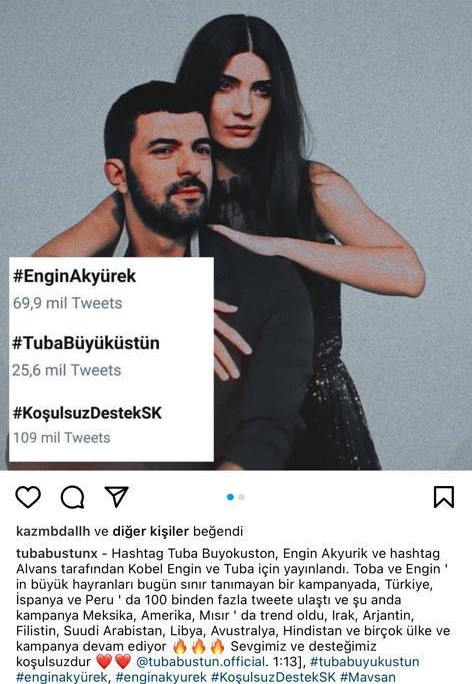Share post via paper plane icon

point(116,496)
